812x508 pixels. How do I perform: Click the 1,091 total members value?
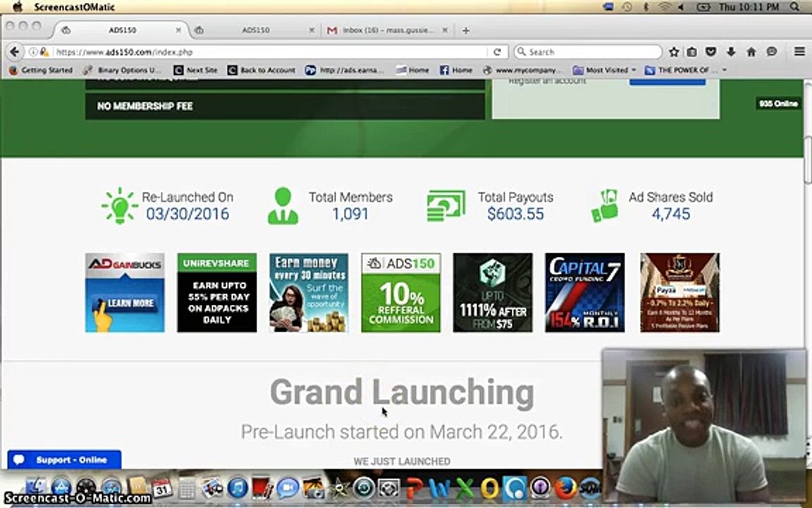click(350, 214)
